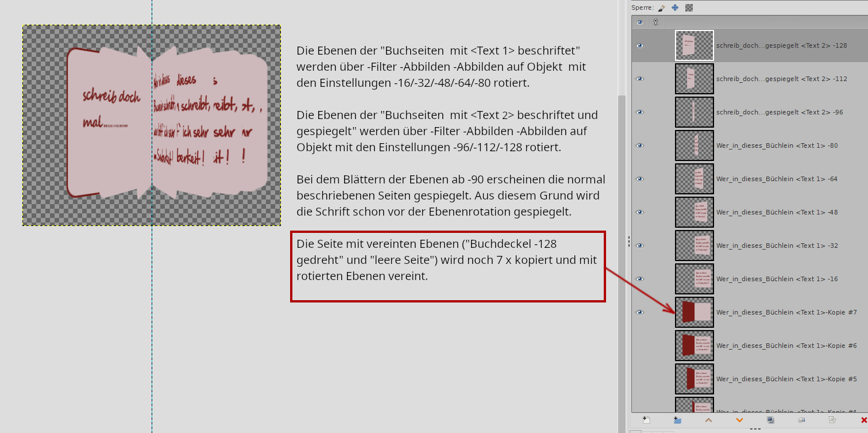Viewport: 868px width, 433px height.
Task: Select thumbnail of '<Text 1>-Kopie #5' layer
Action: coord(695,379)
